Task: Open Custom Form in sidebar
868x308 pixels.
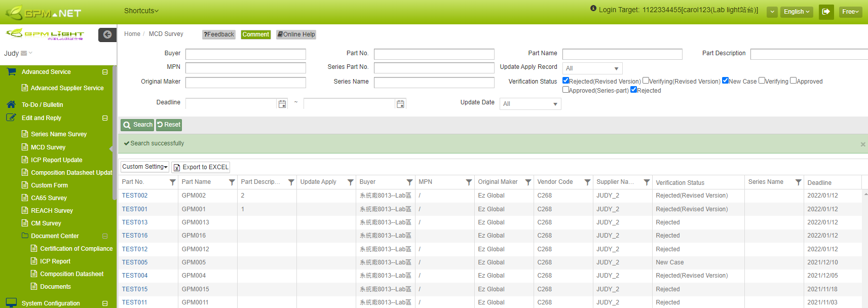Action: [49, 185]
